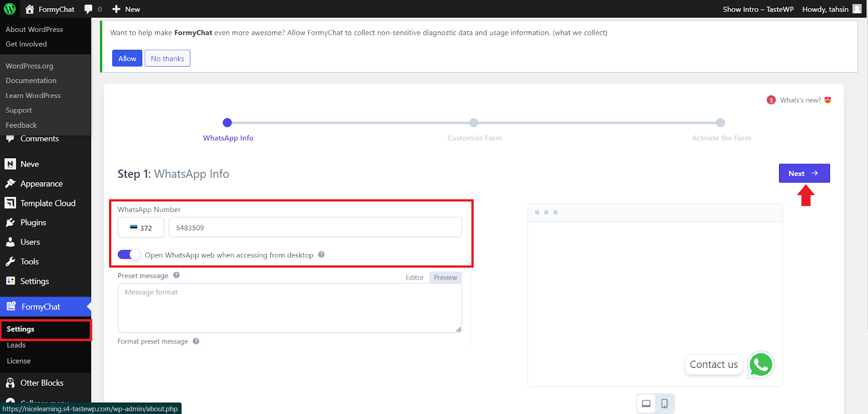The image size is (868, 414).
Task: Click the Message format text area
Action: [x=290, y=308]
